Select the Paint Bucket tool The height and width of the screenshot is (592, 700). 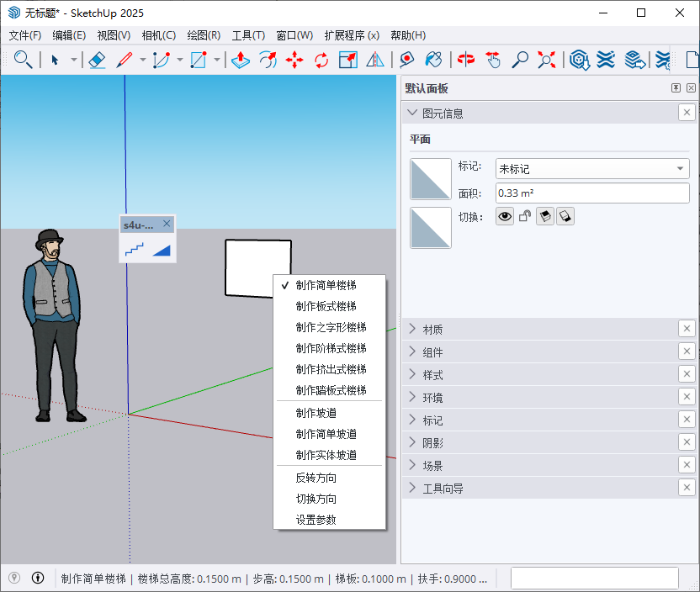434,60
